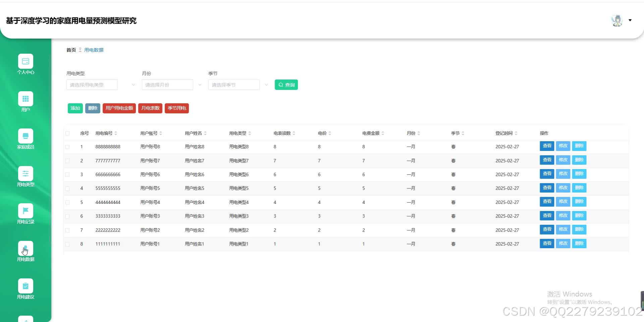Image resolution: width=644 pixels, height=322 pixels.
Task: Open the 请选择季节 dropdown
Action: click(234, 85)
